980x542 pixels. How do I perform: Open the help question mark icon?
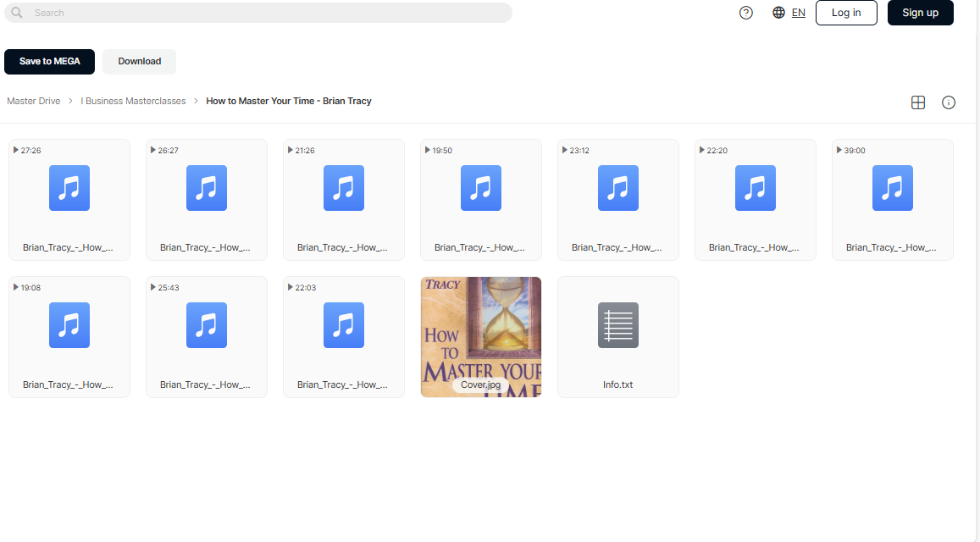pyautogui.click(x=745, y=13)
